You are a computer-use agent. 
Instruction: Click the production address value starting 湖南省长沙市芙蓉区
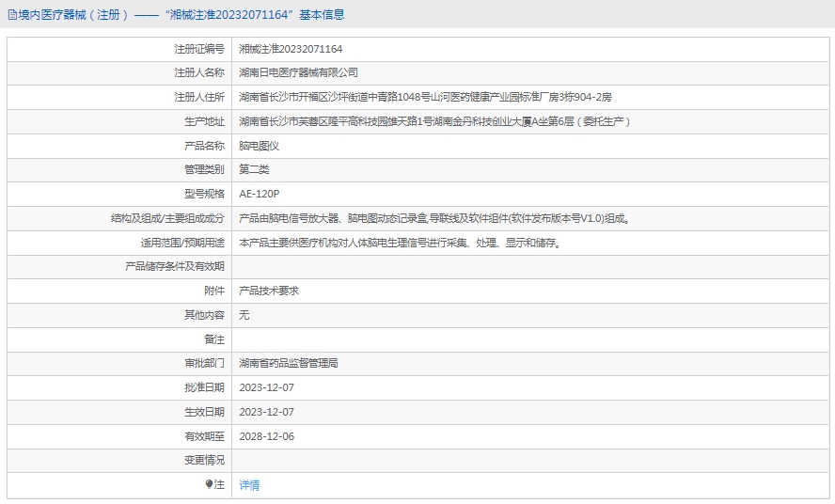tap(433, 121)
